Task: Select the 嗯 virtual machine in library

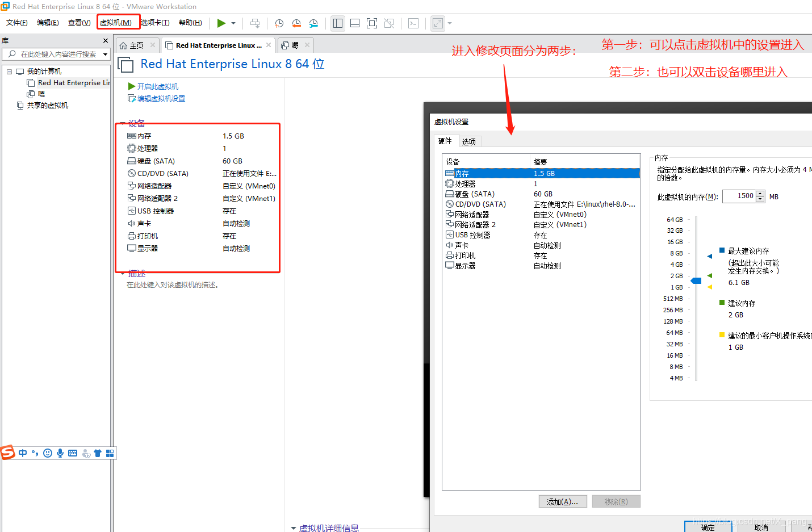Action: 36,94
